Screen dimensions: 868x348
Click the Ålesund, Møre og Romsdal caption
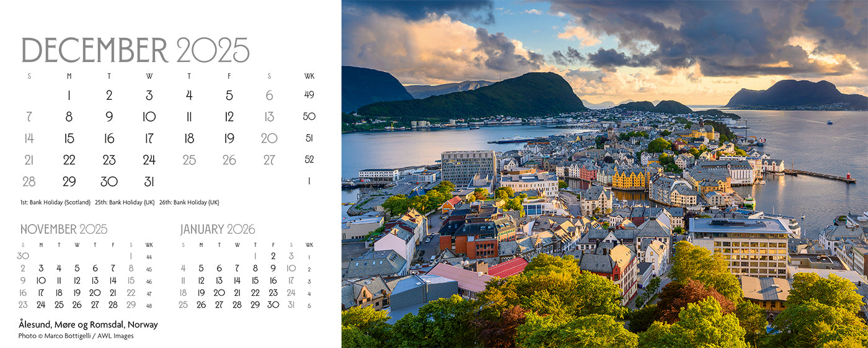click(x=88, y=324)
